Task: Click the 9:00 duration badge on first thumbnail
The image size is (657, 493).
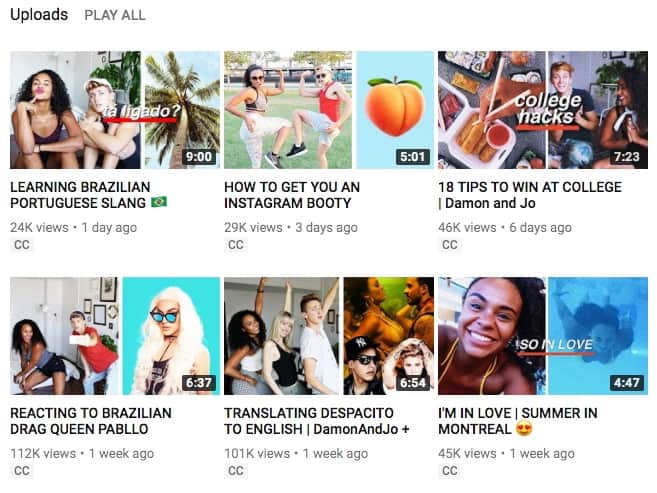Action: (x=199, y=157)
